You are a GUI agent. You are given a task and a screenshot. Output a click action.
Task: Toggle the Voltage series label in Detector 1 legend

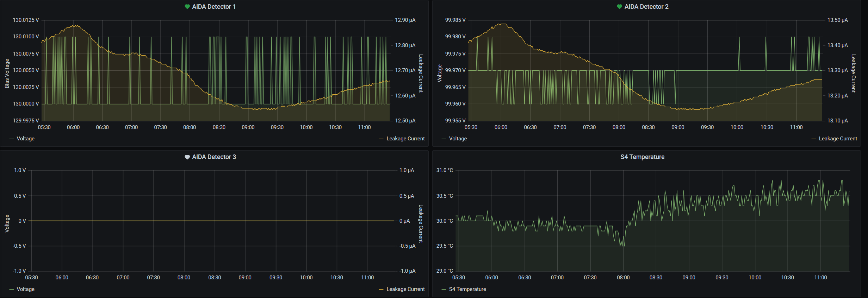(25, 139)
